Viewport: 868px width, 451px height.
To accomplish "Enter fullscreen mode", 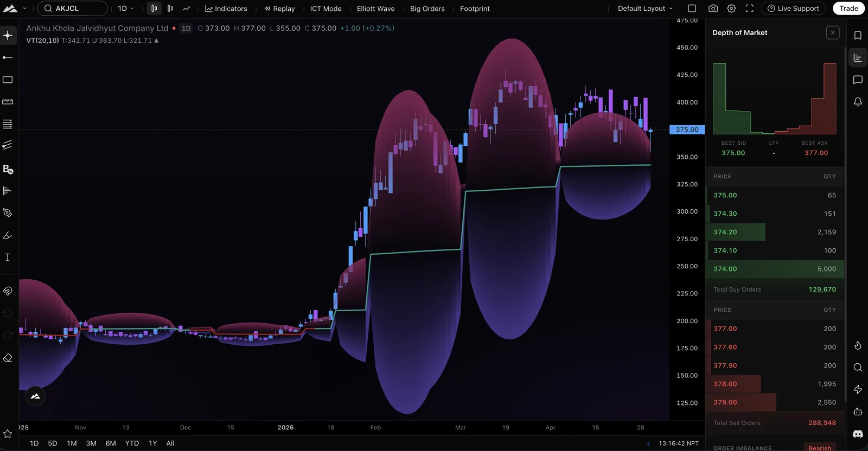I will click(750, 9).
